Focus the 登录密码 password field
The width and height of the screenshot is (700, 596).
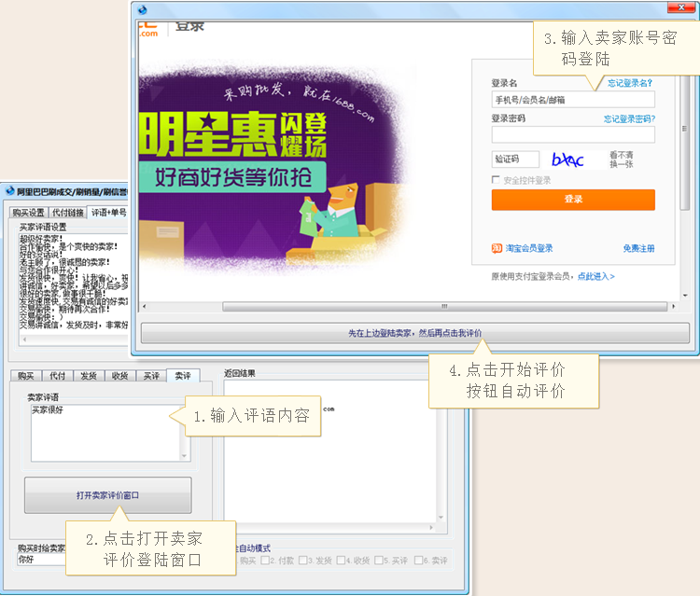point(573,134)
